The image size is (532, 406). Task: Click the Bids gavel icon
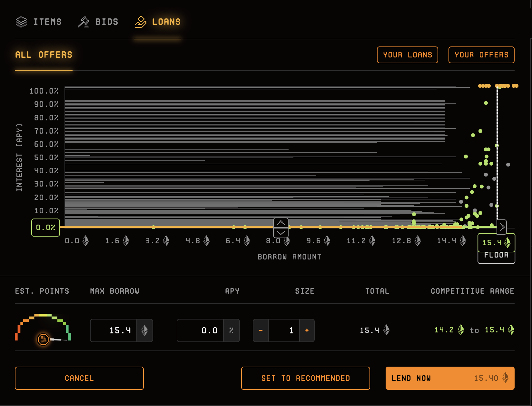point(84,22)
